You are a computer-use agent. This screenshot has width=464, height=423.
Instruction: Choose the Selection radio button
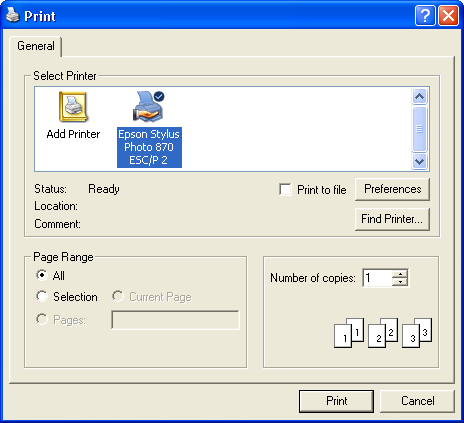tap(42, 296)
